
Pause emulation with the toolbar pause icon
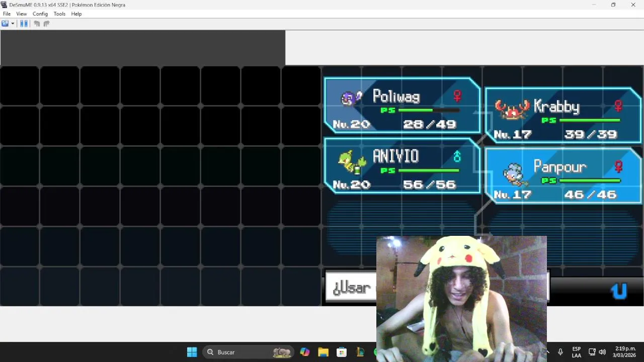(x=24, y=24)
